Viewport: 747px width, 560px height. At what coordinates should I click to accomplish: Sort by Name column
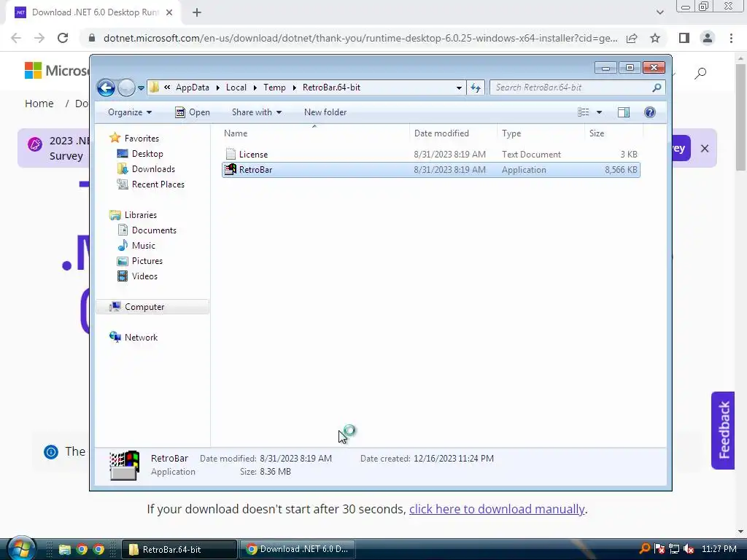(x=314, y=133)
